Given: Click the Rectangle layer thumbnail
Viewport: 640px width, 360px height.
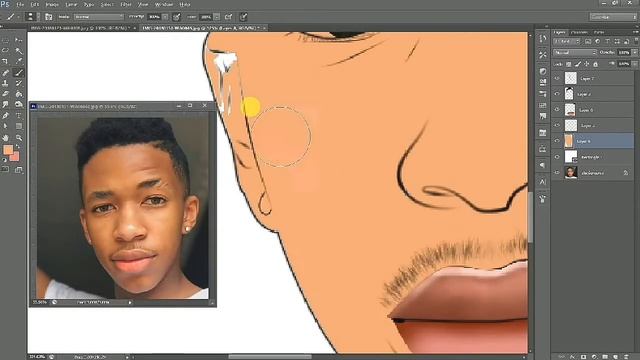Looking at the screenshot, I should point(571,157).
